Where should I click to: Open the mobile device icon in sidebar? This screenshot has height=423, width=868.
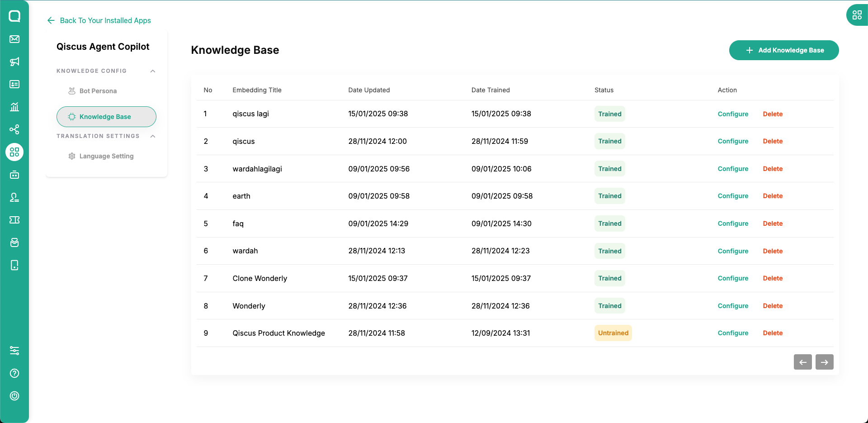pyautogui.click(x=14, y=265)
